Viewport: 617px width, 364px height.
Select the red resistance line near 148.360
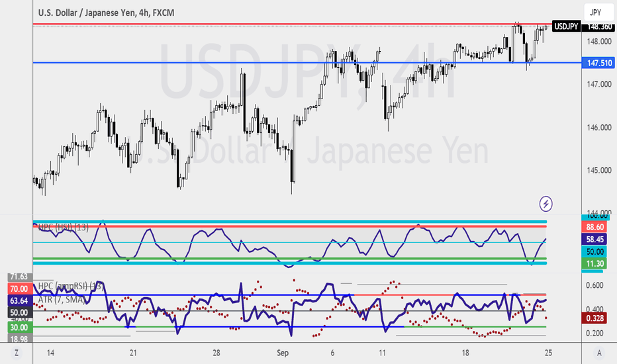point(292,24)
